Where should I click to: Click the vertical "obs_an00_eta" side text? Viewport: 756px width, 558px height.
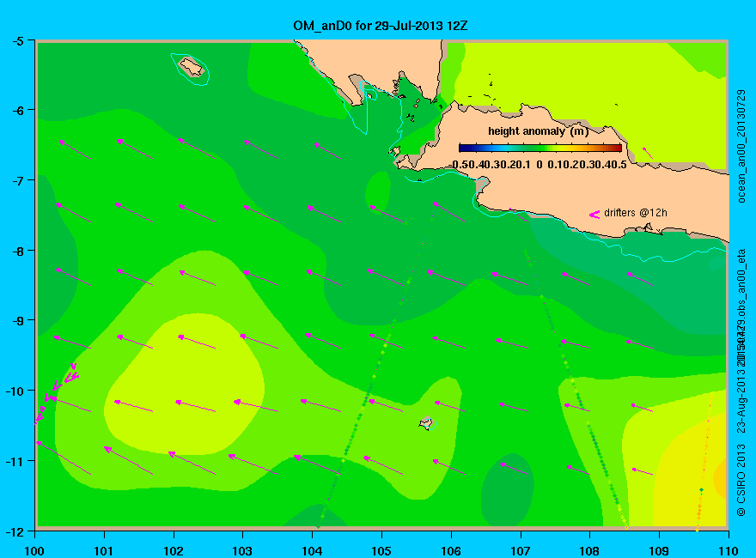click(741, 282)
